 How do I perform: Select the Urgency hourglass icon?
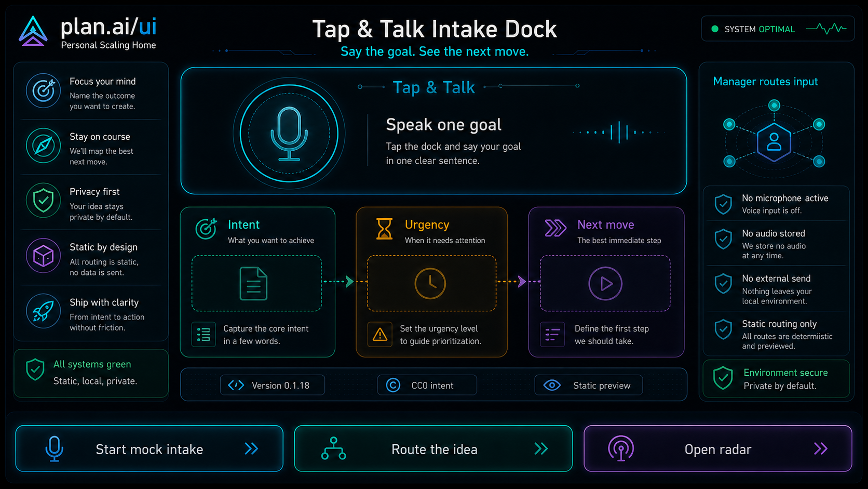tap(384, 229)
